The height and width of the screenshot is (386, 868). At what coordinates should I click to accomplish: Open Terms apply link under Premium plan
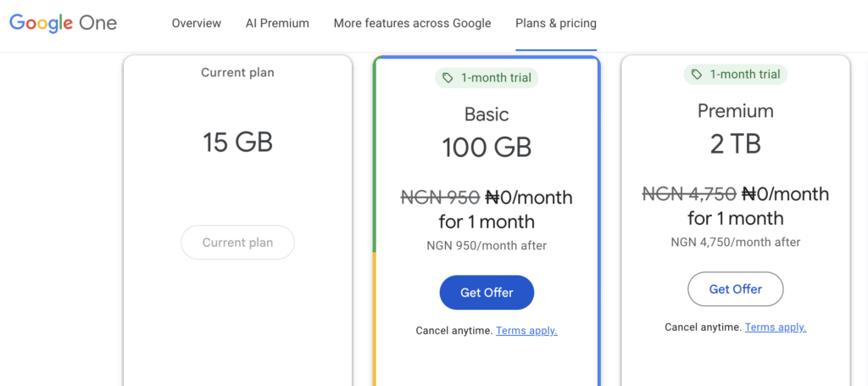775,327
